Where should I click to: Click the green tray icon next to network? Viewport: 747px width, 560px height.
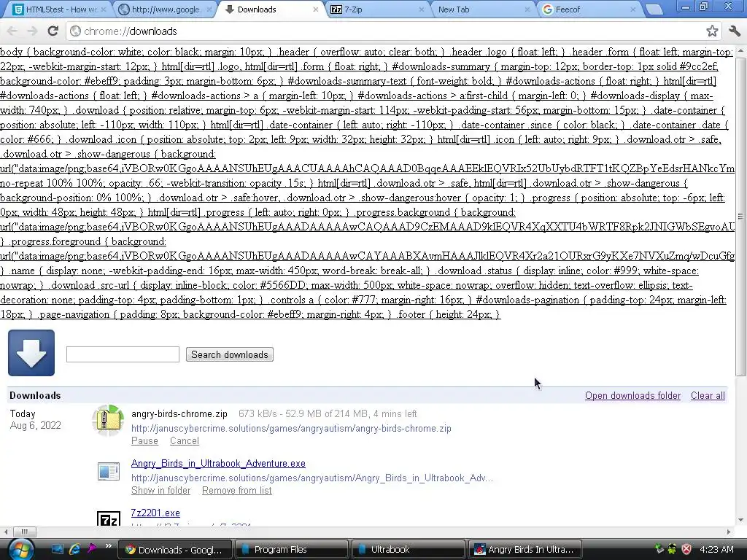(x=672, y=549)
